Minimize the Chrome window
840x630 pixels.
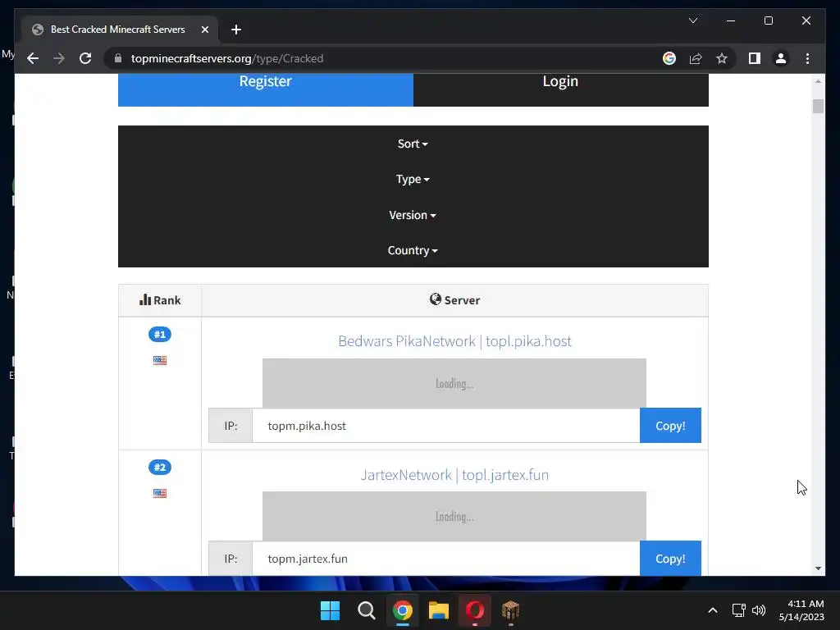click(x=731, y=21)
